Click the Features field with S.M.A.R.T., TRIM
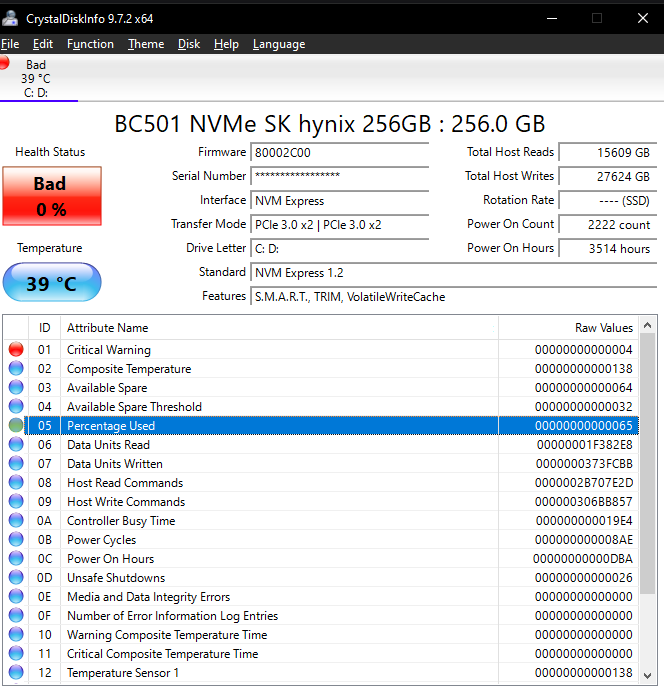This screenshot has width=664, height=690. 454,297
